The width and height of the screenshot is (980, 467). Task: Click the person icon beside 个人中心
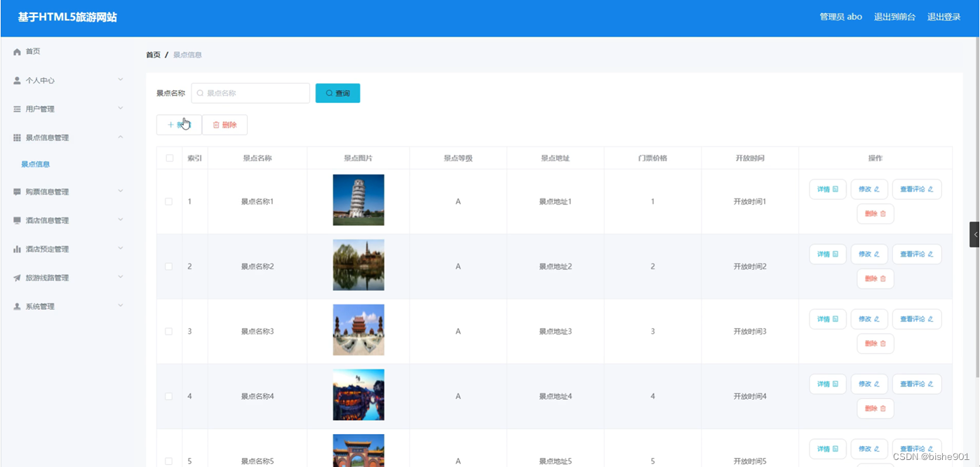[x=17, y=81]
